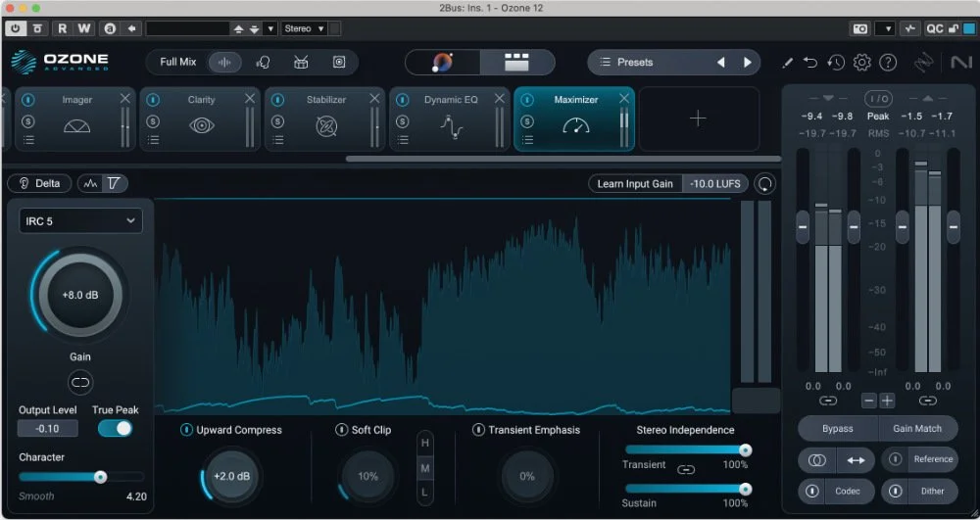Select the drums target icon
980x520 pixels.
click(301, 63)
